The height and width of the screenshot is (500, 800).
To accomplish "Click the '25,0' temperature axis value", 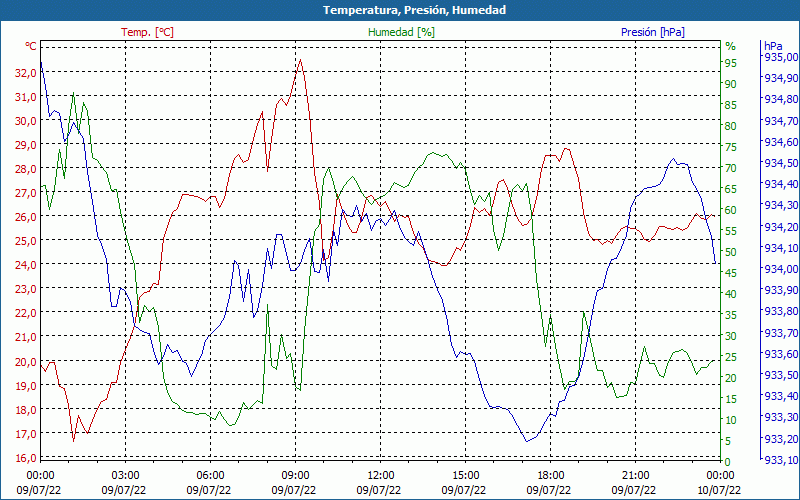I will (x=26, y=240).
